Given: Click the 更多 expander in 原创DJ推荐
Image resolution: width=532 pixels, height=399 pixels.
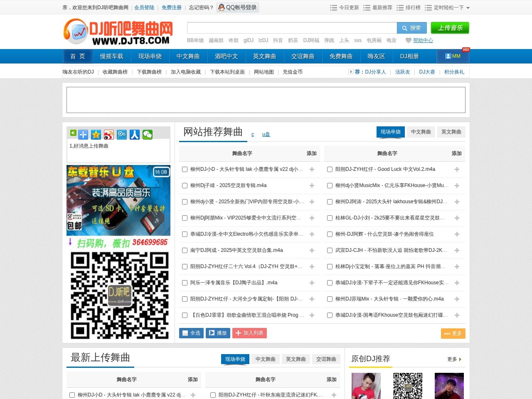Looking at the screenshot, I should pyautogui.click(x=455, y=359).
